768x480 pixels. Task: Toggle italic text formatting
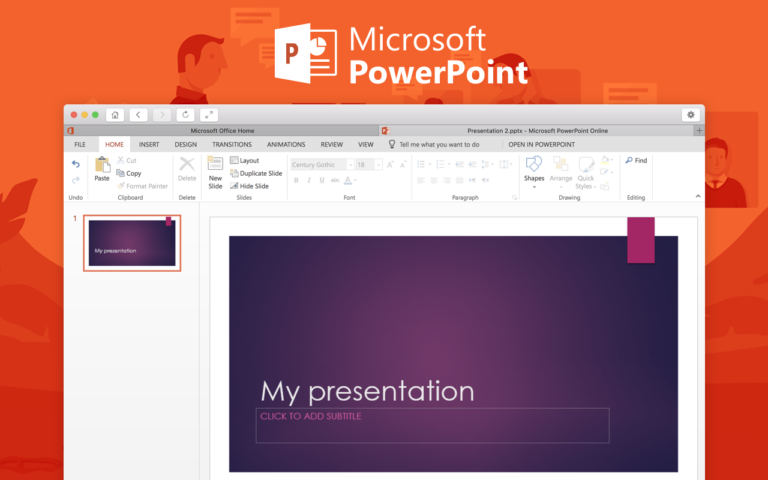point(309,181)
